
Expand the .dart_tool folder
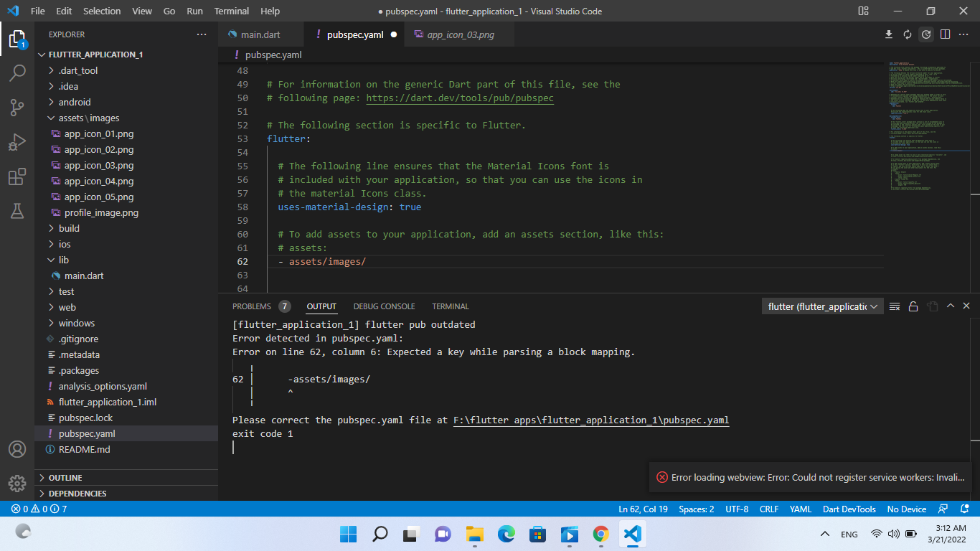click(x=126, y=70)
